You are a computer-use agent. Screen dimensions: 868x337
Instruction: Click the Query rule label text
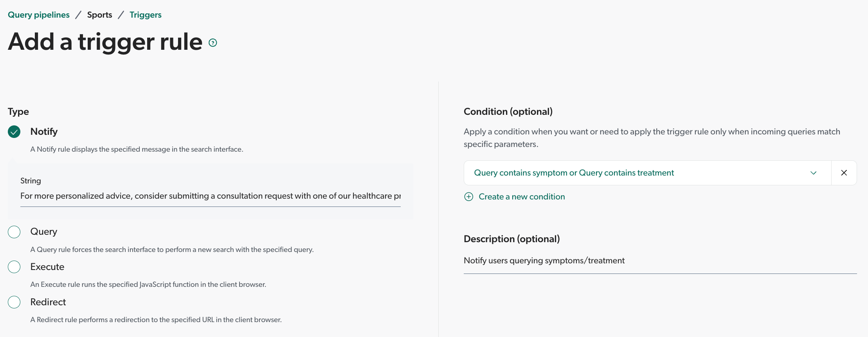pos(44,232)
